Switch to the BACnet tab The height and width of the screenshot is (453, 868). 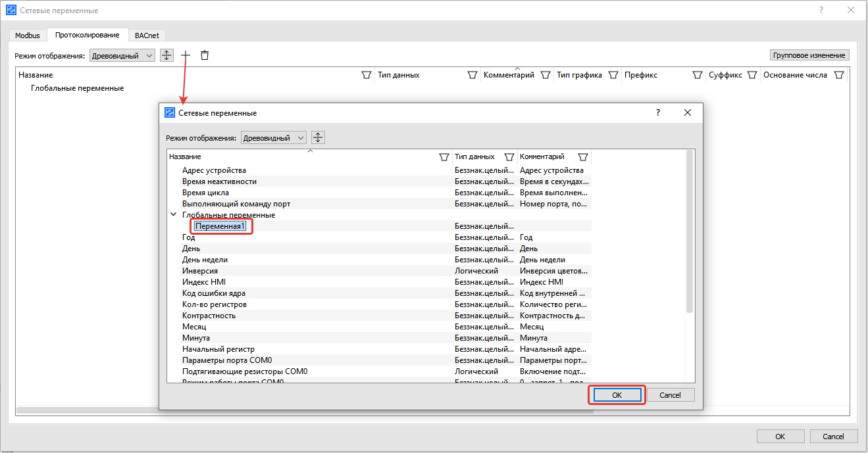pyautogui.click(x=147, y=35)
